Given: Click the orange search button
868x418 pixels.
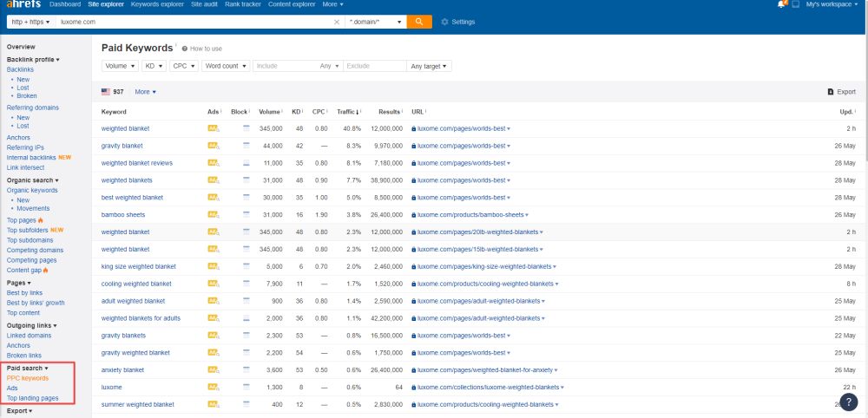Looking at the screenshot, I should click(x=419, y=22).
